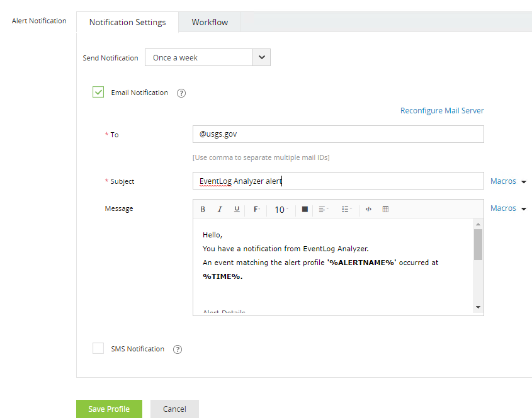Image resolution: width=532 pixels, height=420 pixels.
Task: Click the 'Send Notification' label
Action: pyautogui.click(x=110, y=58)
